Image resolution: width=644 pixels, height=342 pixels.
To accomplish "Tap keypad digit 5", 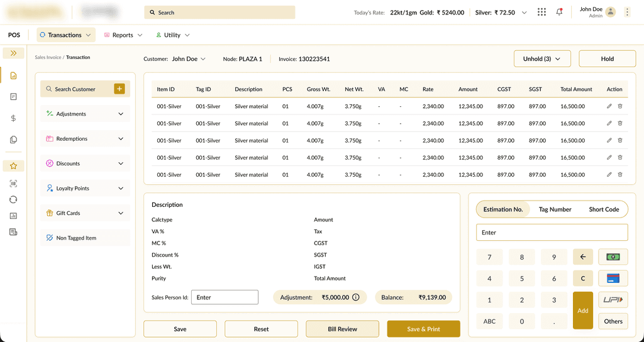I will pos(521,279).
